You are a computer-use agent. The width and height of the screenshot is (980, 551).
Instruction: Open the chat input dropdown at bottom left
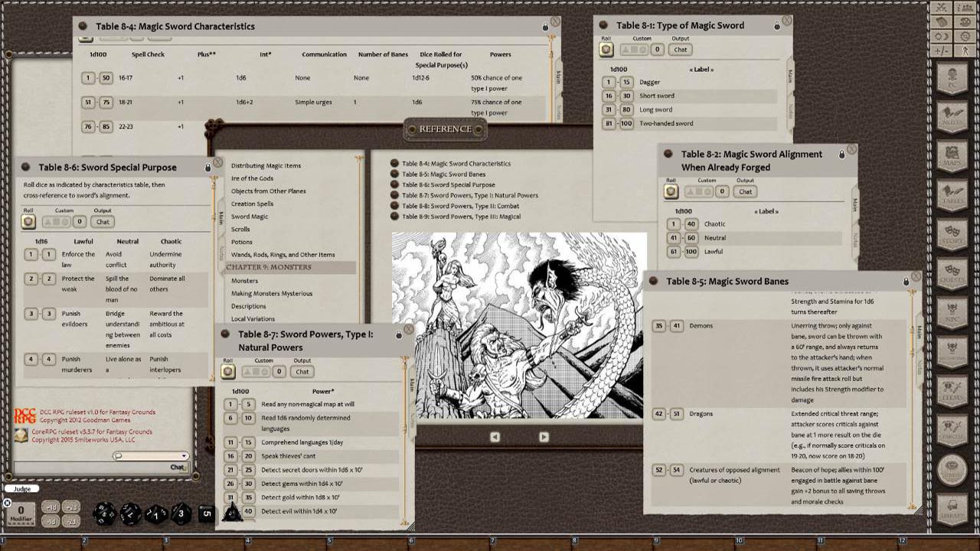click(x=185, y=455)
